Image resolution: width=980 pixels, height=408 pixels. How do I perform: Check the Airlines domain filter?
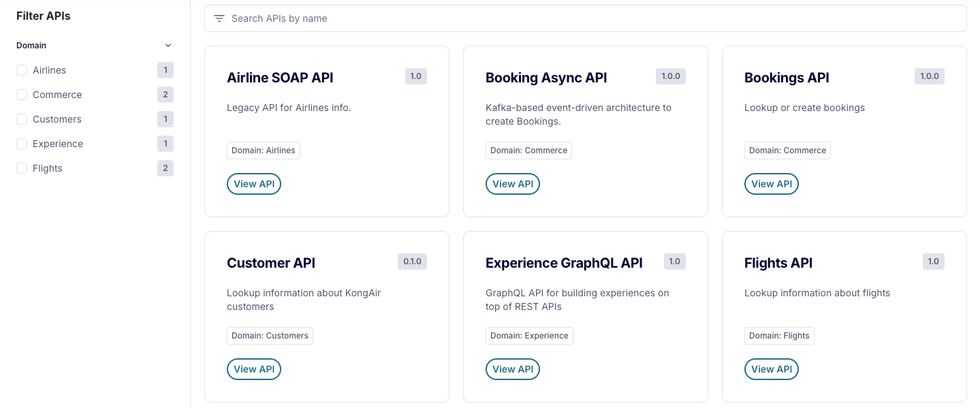(x=22, y=70)
